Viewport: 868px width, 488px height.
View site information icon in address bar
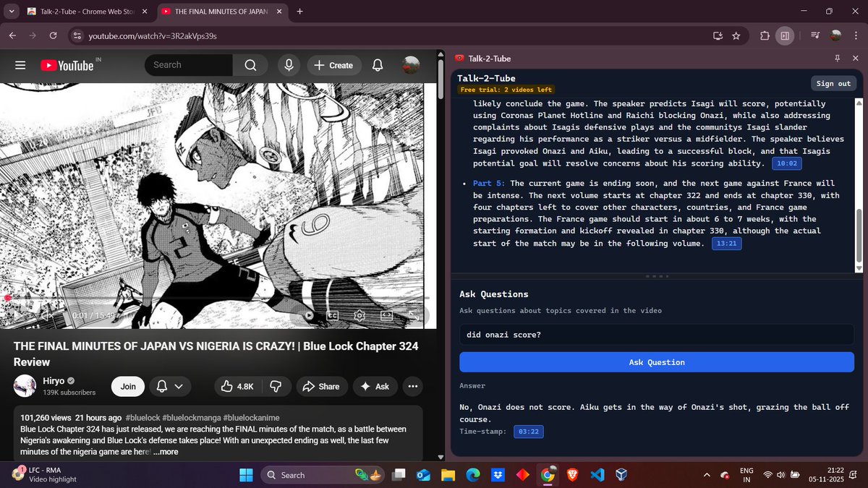click(x=78, y=35)
